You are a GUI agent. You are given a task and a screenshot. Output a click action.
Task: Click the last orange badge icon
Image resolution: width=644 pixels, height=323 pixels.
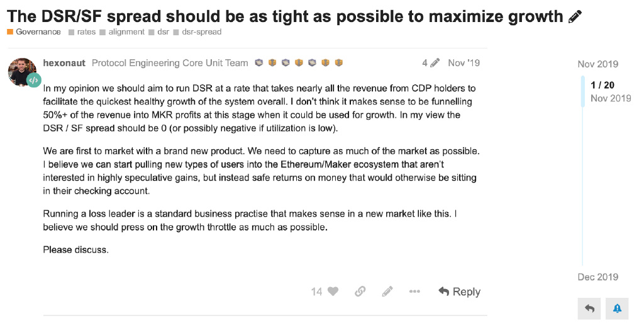pyautogui.click(x=338, y=63)
